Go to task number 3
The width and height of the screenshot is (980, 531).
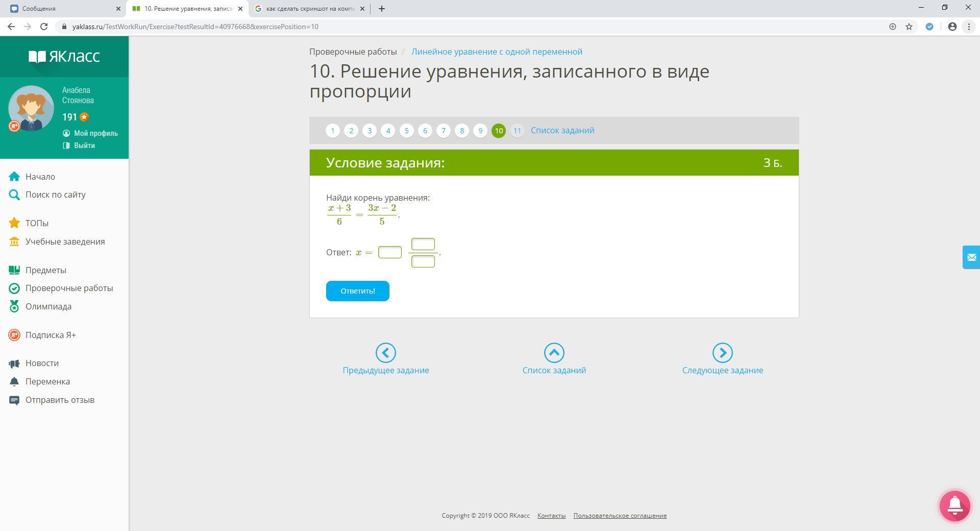tap(370, 131)
